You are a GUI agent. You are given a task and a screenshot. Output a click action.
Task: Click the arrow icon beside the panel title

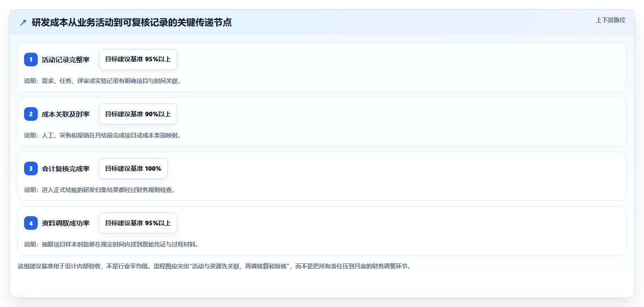[23, 23]
